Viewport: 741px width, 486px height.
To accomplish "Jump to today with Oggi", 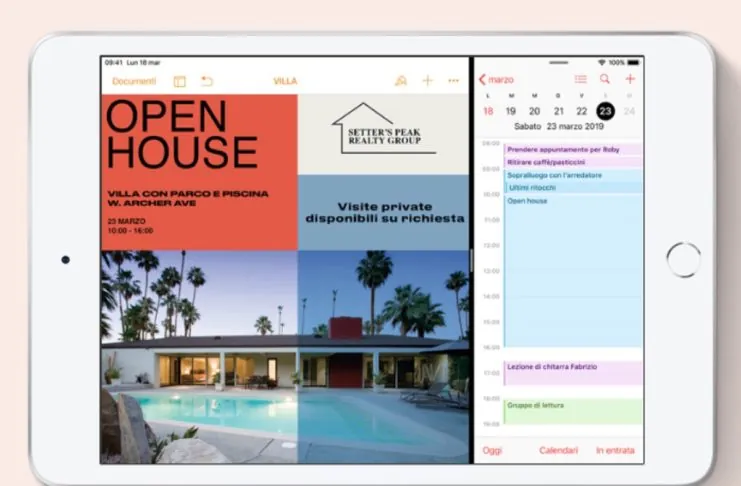I will click(492, 451).
